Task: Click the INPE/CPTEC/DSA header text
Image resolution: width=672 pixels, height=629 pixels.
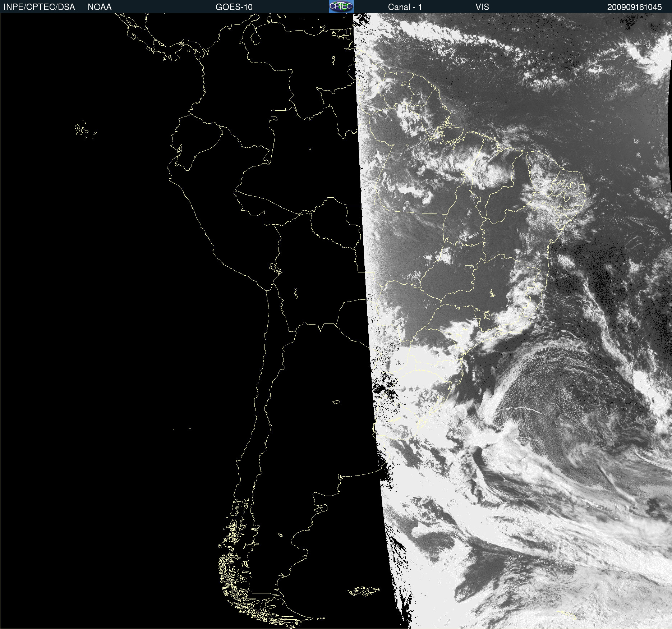Action: tap(39, 7)
